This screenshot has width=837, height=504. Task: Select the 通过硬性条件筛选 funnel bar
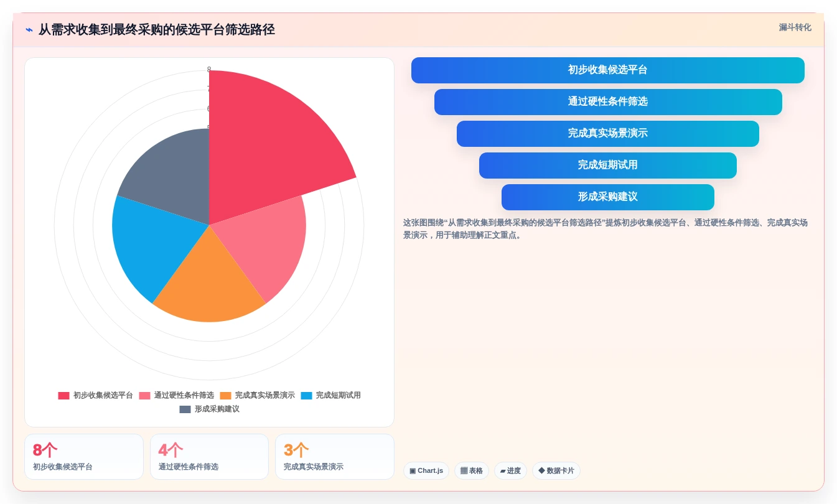(x=608, y=102)
